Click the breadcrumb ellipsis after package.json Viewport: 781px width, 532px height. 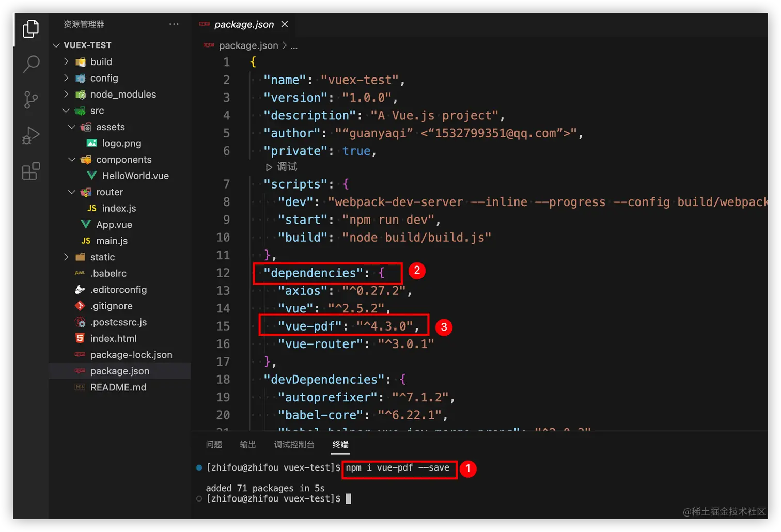pyautogui.click(x=294, y=45)
